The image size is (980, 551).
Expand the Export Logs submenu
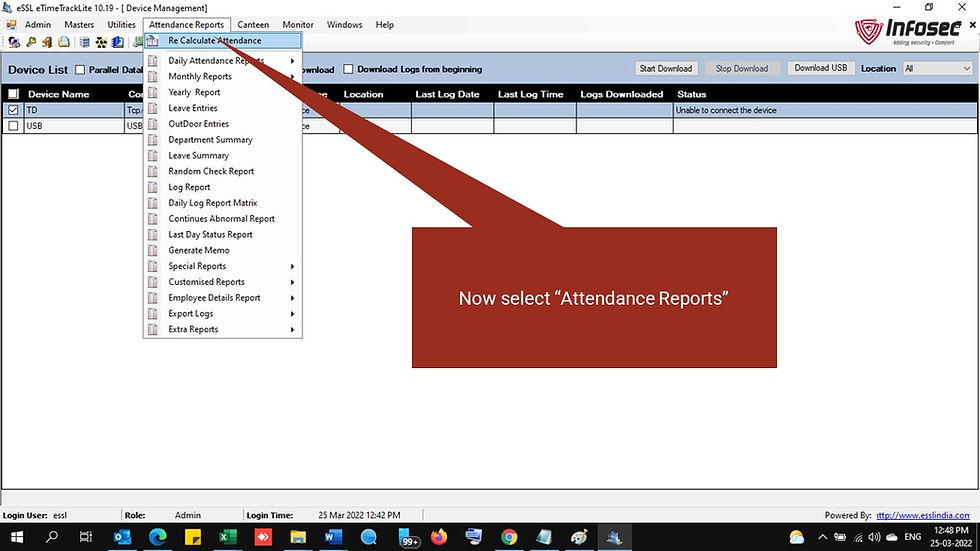(223, 314)
